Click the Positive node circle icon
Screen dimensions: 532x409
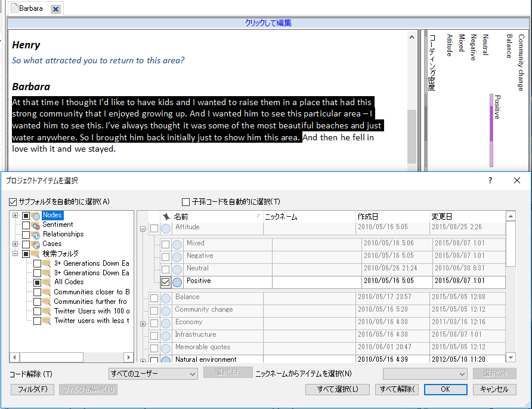point(177,282)
